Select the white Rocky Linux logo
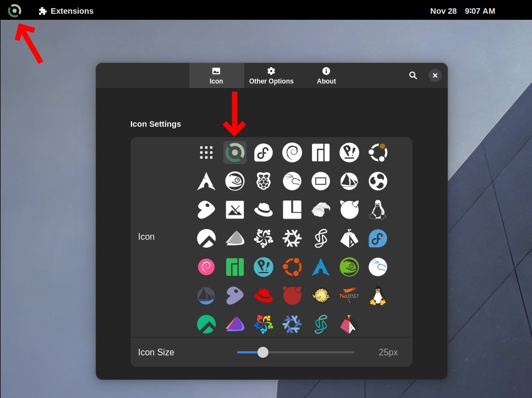This screenshot has width=532, height=398. point(206,238)
